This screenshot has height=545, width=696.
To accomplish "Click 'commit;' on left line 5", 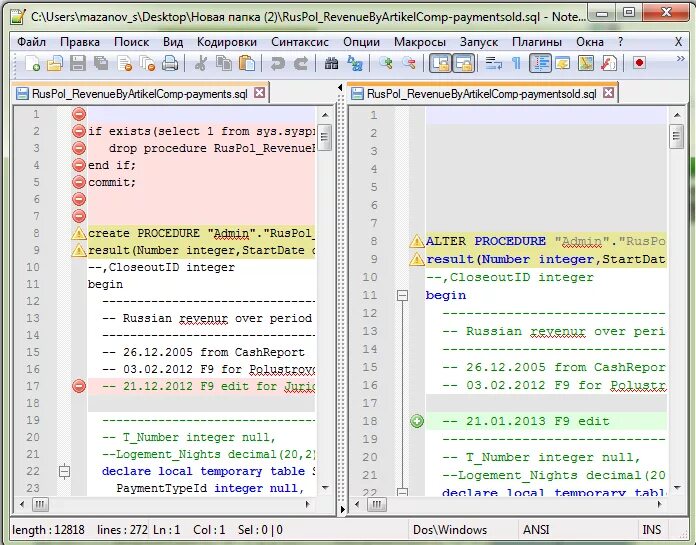I will pyautogui.click(x=112, y=182).
